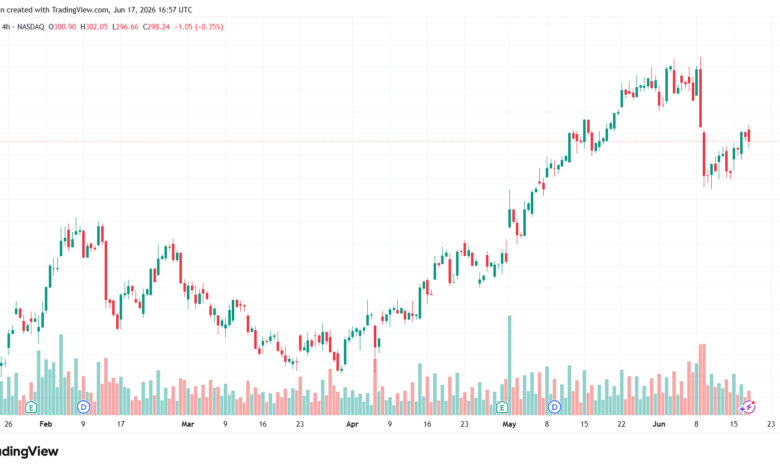Screen dimensions: 780x470
Task: Click the Apr label on time axis
Action: click(352, 424)
